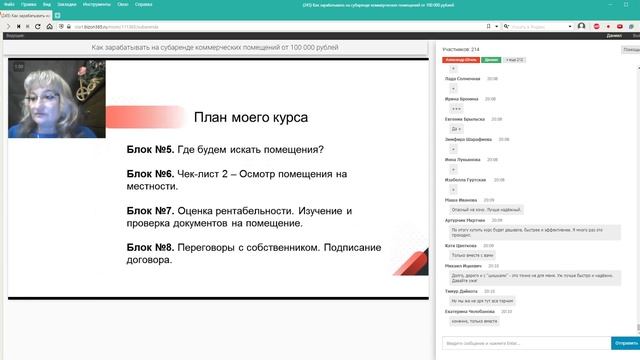640x360 pixels.
Task: Click chat author Изабелла Гуртская
Action: [465, 180]
